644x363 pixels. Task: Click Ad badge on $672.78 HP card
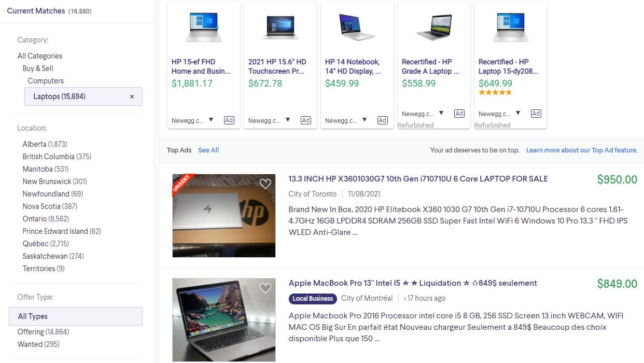coord(306,120)
